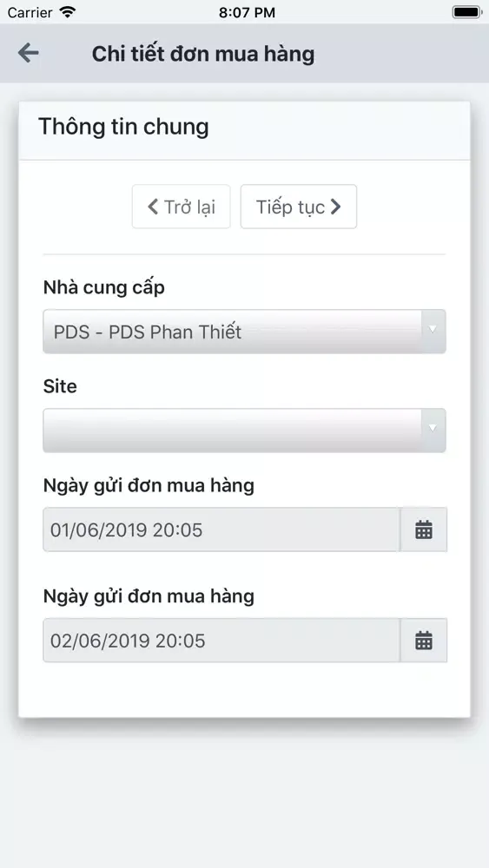Expand the Nhà cung cấp dropdown arrow
The width and height of the screenshot is (489, 868).
(x=433, y=331)
